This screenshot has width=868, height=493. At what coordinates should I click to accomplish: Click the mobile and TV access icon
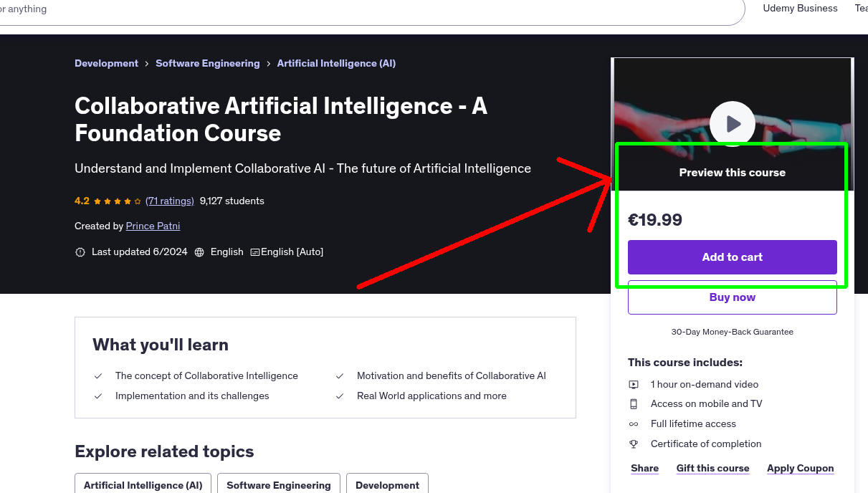(634, 403)
